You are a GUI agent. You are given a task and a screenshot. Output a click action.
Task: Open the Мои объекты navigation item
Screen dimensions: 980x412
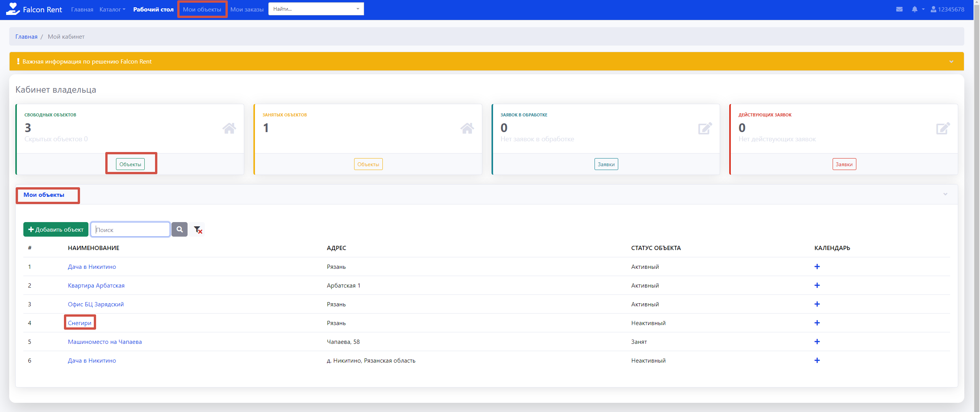(202, 9)
